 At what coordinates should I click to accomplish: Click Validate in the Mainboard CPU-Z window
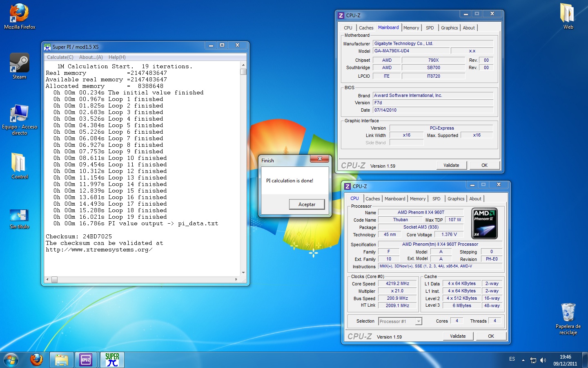pyautogui.click(x=451, y=165)
